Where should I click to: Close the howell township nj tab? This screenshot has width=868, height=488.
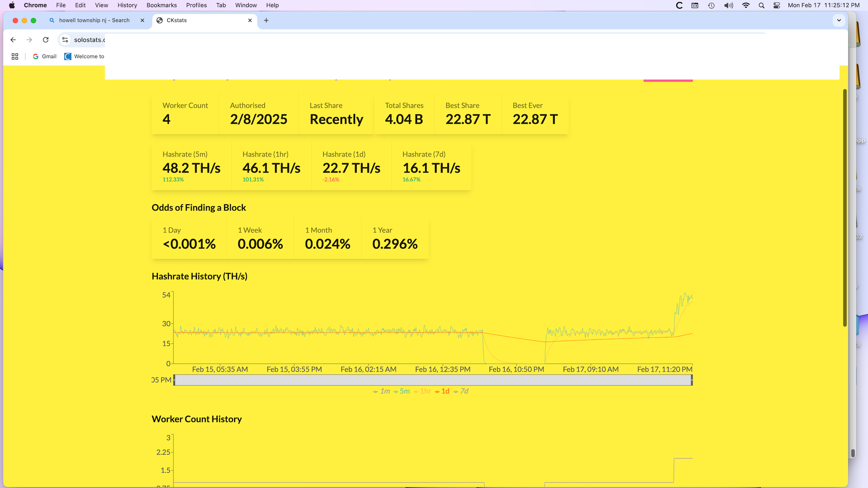coord(142,20)
